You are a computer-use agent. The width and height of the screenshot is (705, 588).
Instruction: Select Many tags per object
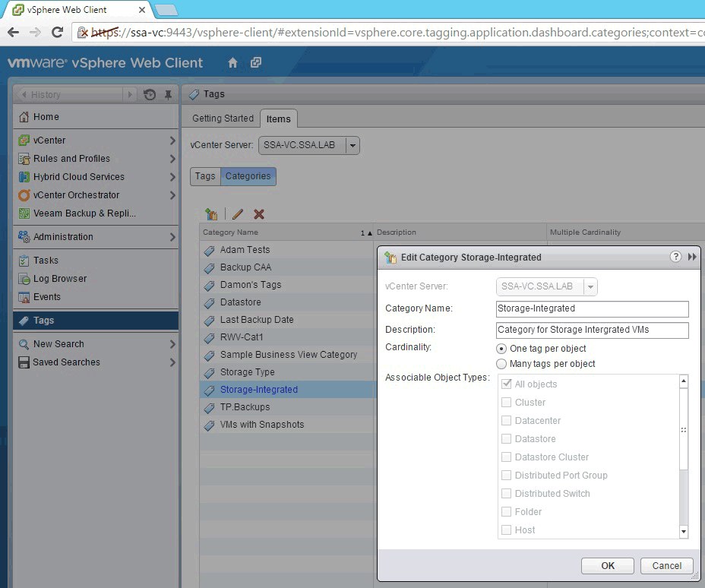click(x=501, y=364)
